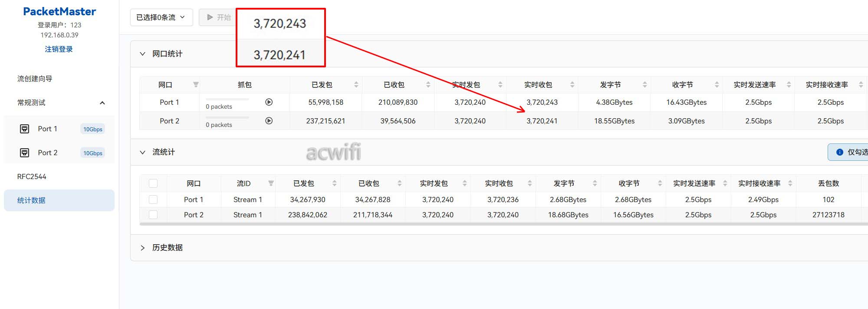
Task: Click the 流ID column filter icon
Action: pyautogui.click(x=271, y=183)
